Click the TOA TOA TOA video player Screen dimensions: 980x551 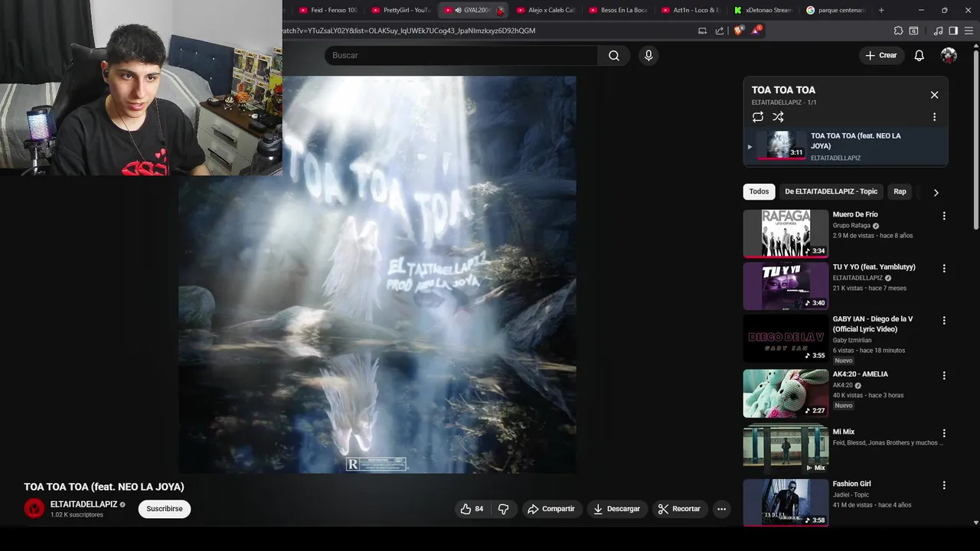point(377,274)
